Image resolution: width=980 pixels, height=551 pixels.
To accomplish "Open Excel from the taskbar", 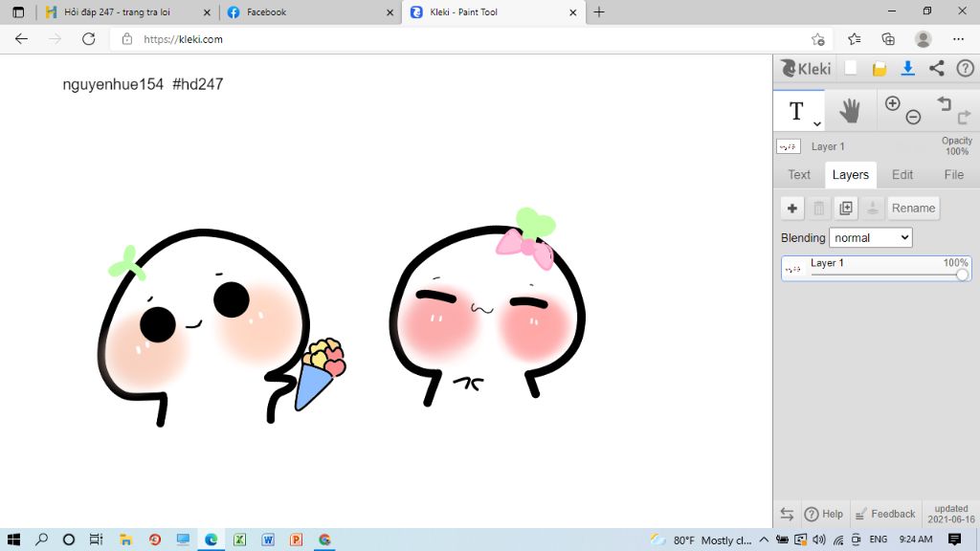I will [239, 540].
